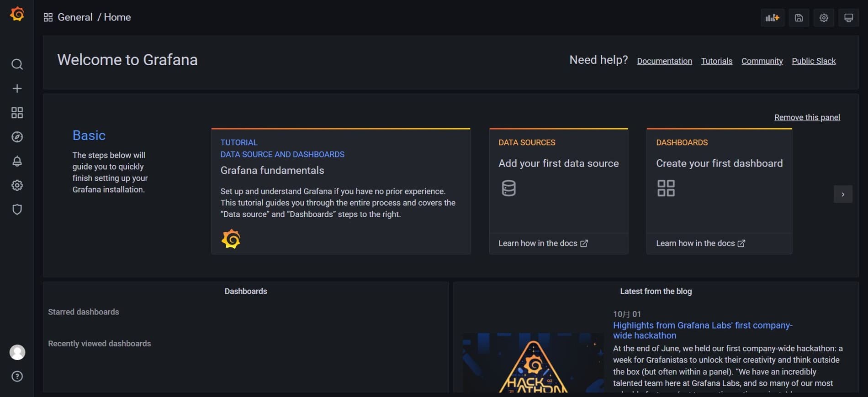The height and width of the screenshot is (397, 868).
Task: Click the hackathon blog post thumbnail
Action: (533, 363)
